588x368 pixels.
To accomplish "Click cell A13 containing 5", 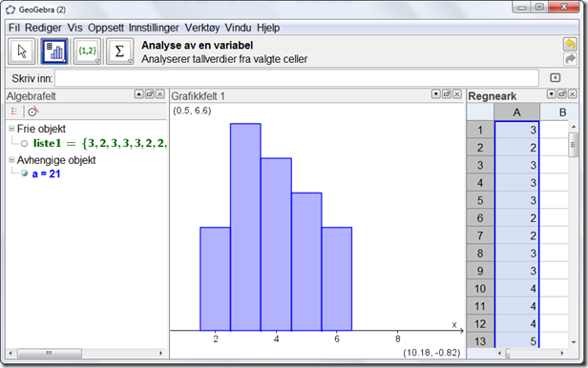I will 516,340.
